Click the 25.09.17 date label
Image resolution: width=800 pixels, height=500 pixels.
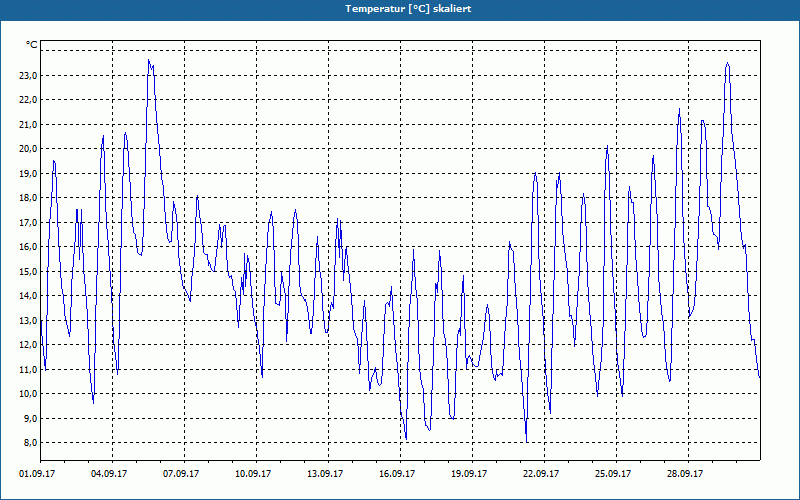click(613, 473)
